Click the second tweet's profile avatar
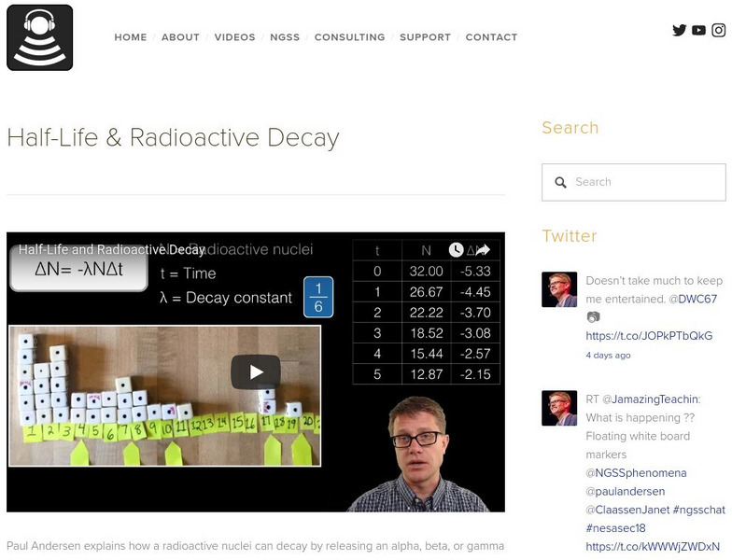732x560 pixels. [559, 408]
